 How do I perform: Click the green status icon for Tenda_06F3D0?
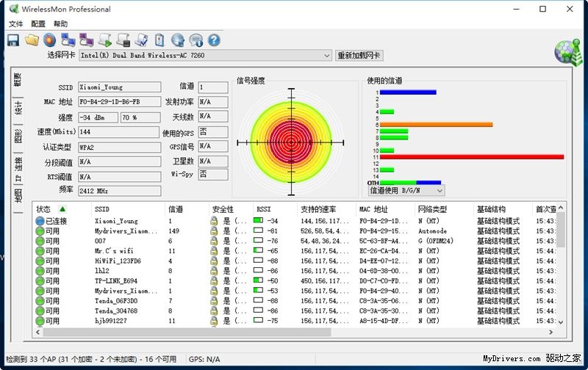[40, 301]
